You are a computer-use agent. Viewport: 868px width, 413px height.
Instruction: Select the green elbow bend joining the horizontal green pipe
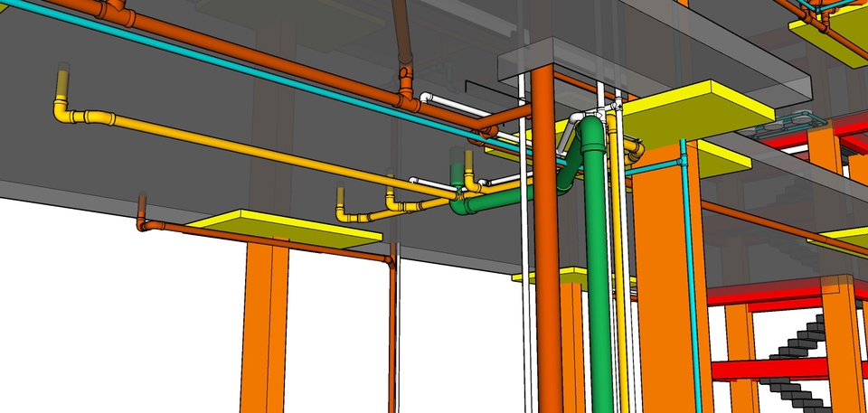point(464,206)
